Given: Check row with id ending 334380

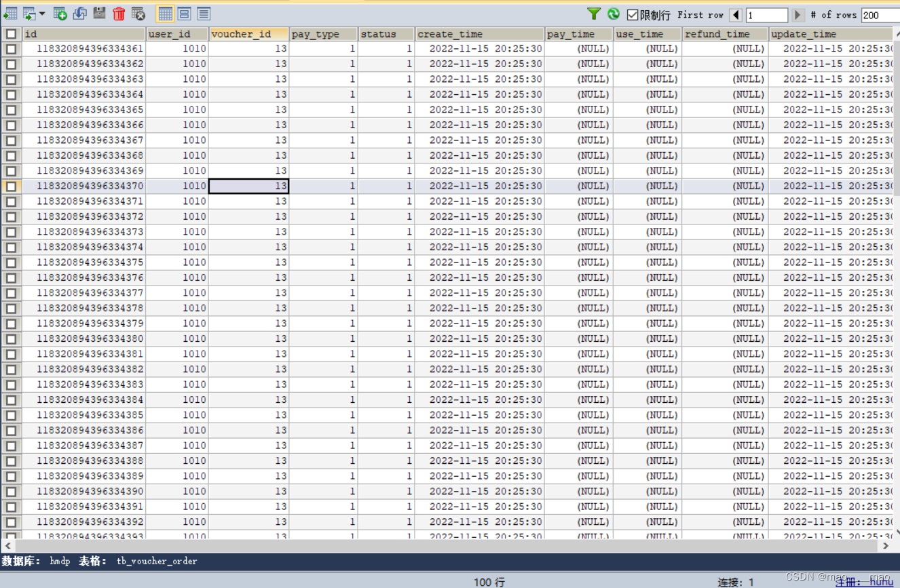Looking at the screenshot, I should 11,338.
